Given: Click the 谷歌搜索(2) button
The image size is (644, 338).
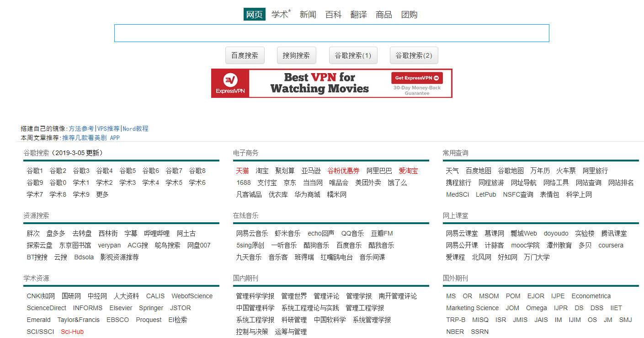Looking at the screenshot, I should pos(414,55).
